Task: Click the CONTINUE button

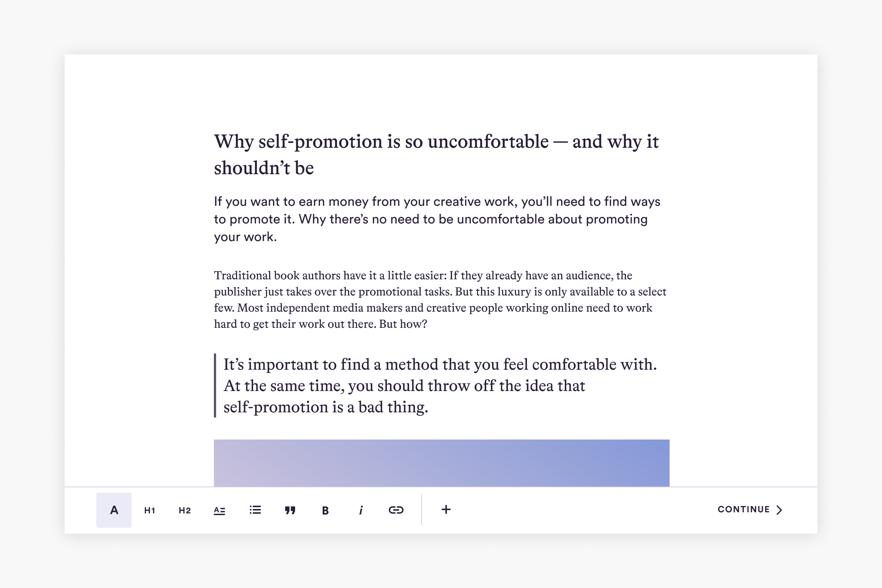Action: (750, 509)
